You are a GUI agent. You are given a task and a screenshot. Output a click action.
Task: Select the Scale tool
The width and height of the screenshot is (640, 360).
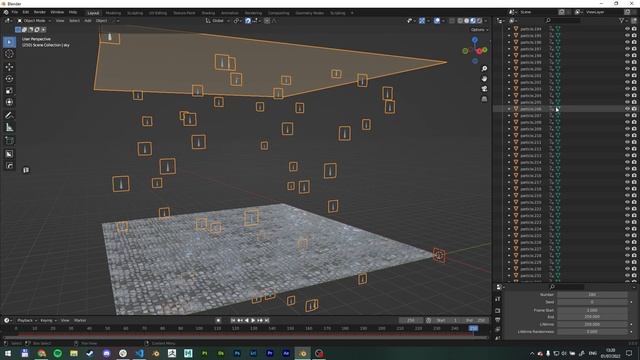point(9,91)
